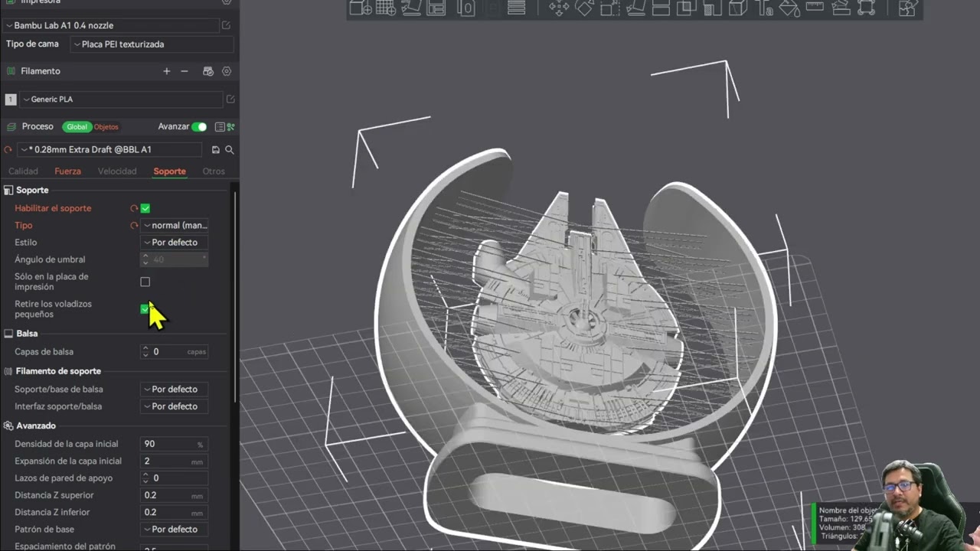The height and width of the screenshot is (551, 980).
Task: Click Expansión de la capa inicial field
Action: click(175, 461)
